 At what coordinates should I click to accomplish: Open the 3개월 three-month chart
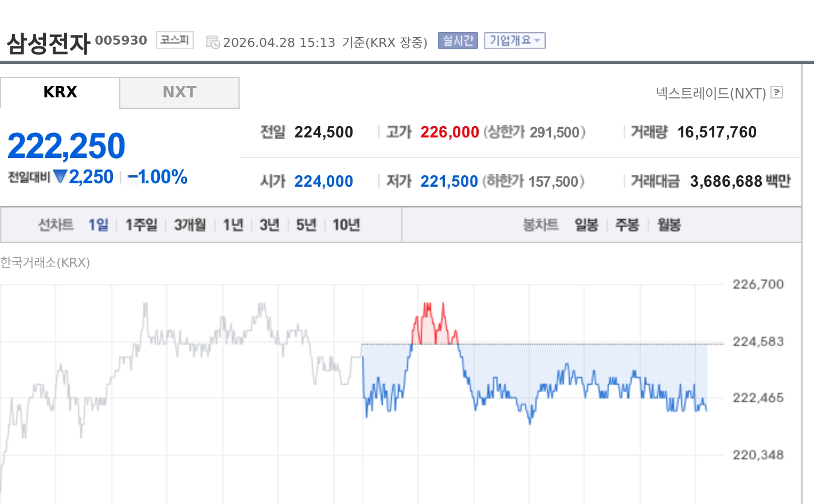pyautogui.click(x=189, y=225)
